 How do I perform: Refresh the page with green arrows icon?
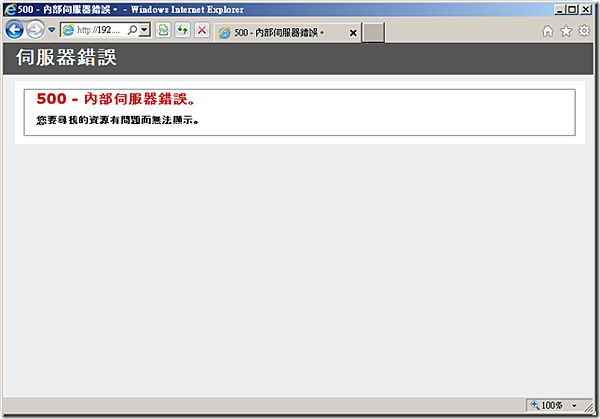pyautogui.click(x=183, y=30)
